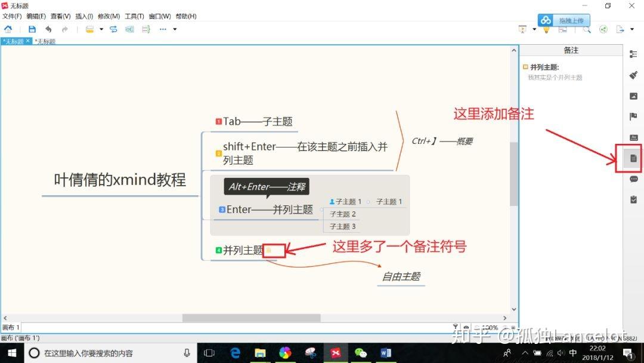Open the Themes panel icon in the sidebar
Screen dimensions: 644x363
coord(633,137)
